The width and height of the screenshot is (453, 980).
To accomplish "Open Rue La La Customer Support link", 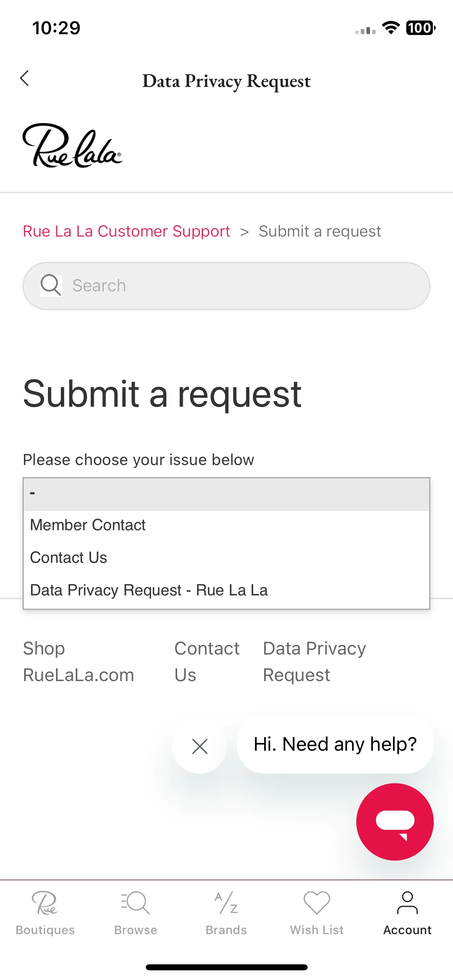I will [x=126, y=231].
